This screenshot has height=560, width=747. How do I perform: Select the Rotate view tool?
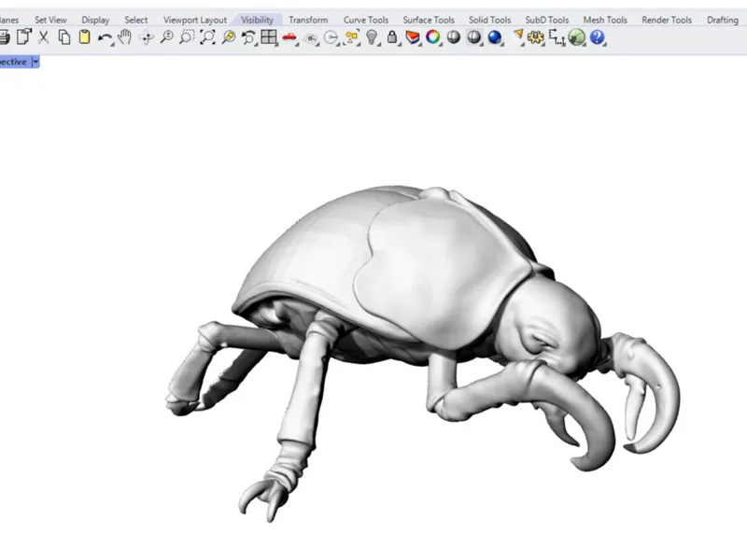pyautogui.click(x=147, y=37)
